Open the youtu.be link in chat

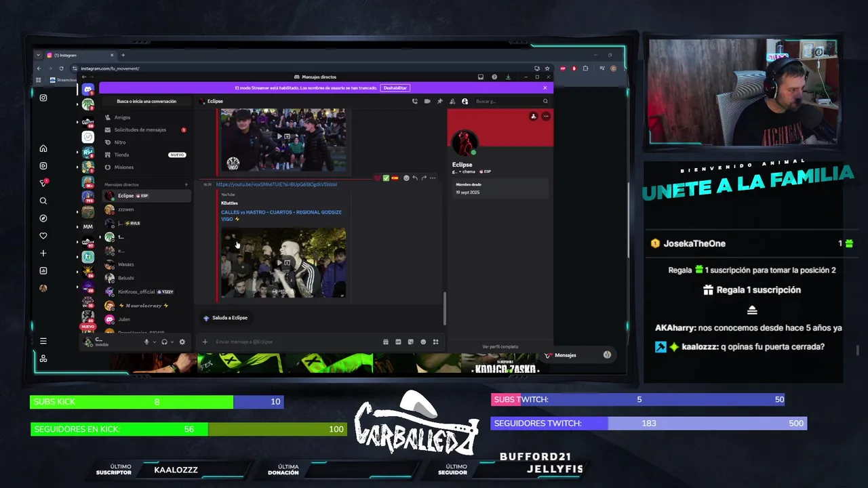[276, 184]
